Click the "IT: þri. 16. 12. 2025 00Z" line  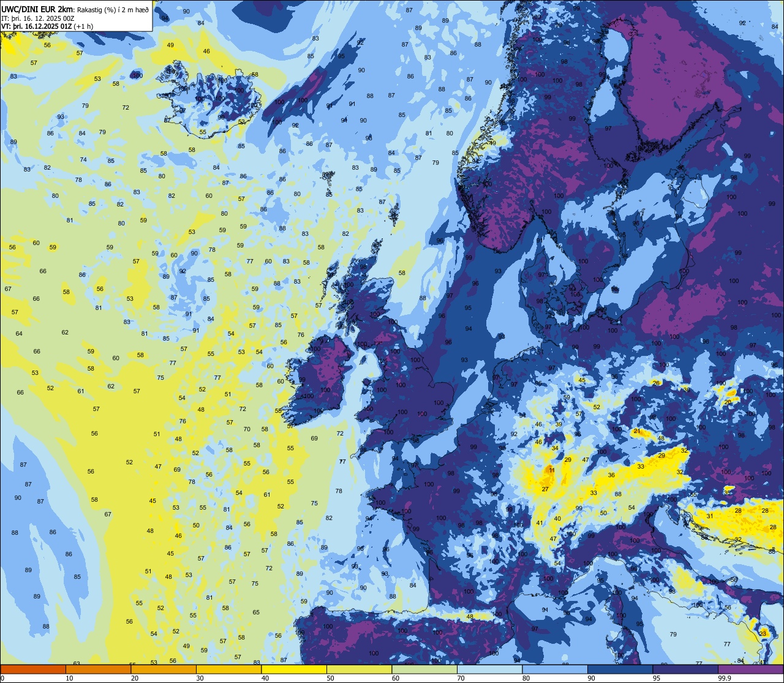38,18
